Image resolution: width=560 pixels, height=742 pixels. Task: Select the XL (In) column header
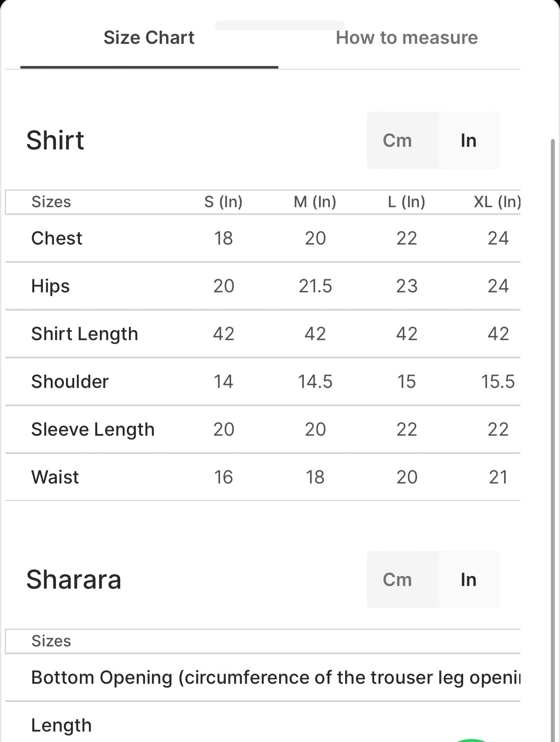tap(497, 202)
